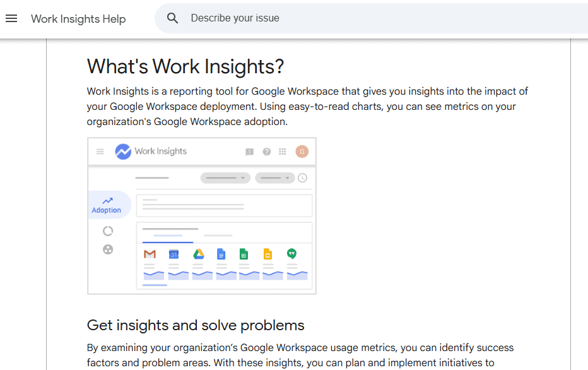The height and width of the screenshot is (370, 588).
Task: Click the Calendar icon in the illustration
Action: coord(173,254)
